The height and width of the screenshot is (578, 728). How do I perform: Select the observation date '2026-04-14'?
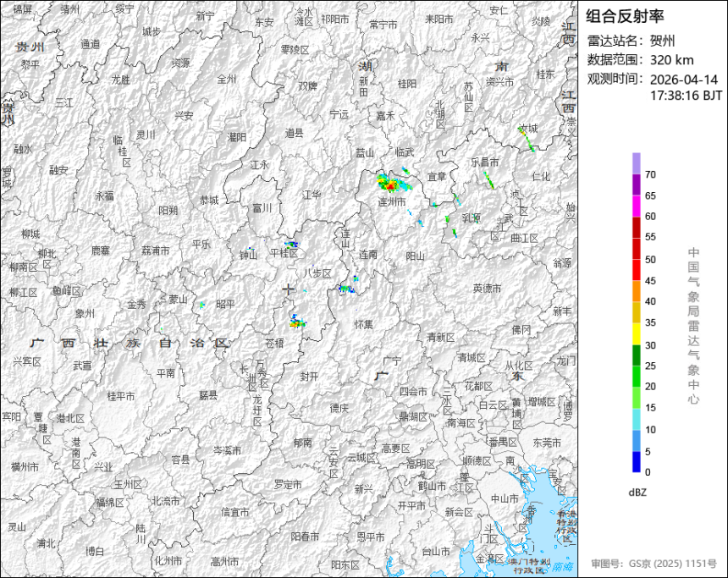(684, 80)
